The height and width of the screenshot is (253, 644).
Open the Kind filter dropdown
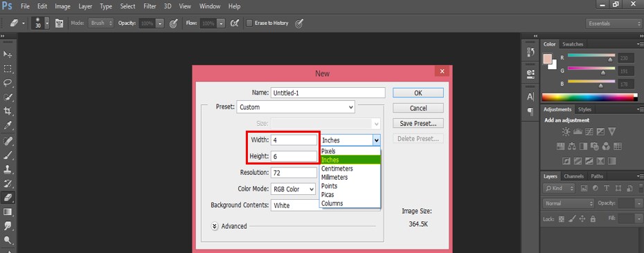(x=559, y=189)
